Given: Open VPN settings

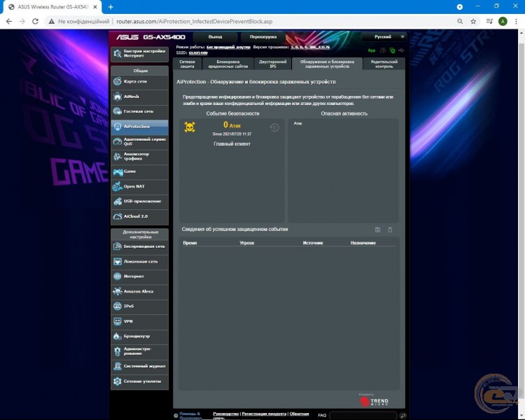Looking at the screenshot, I should 139,321.
